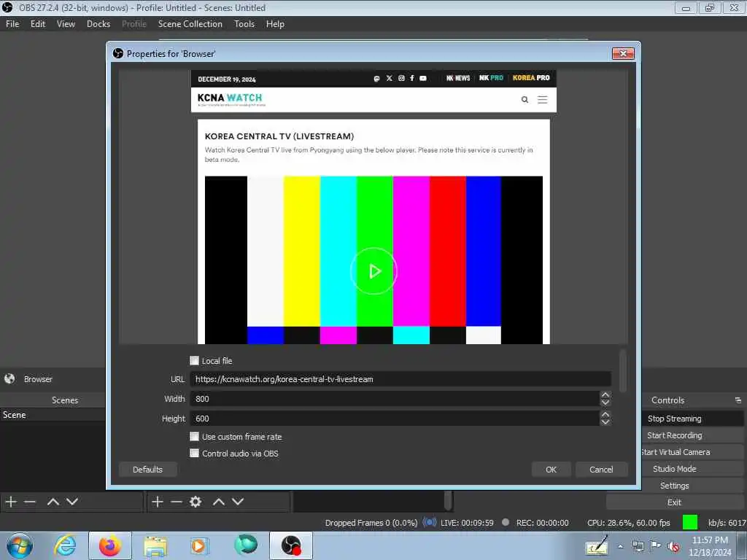Click OK in Browser properties dialog
The height and width of the screenshot is (560, 747).
(x=551, y=469)
